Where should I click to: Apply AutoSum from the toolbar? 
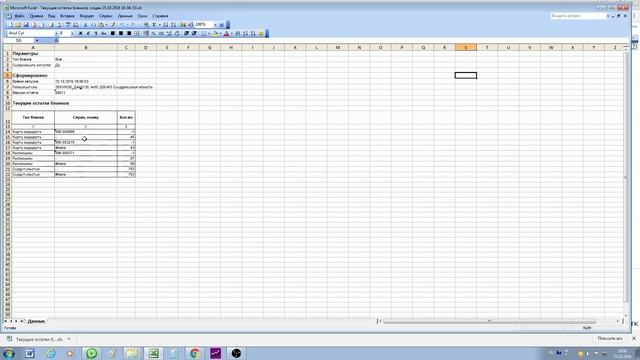tap(154, 25)
